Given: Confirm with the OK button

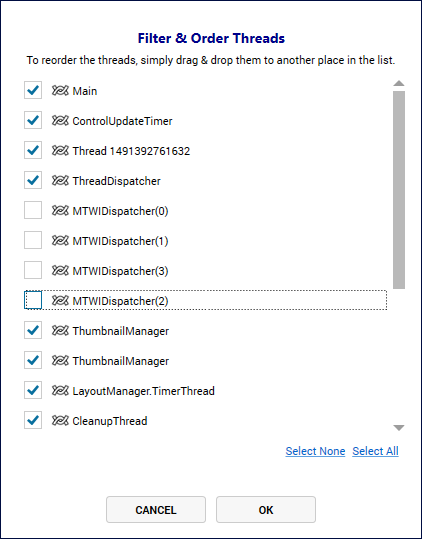Looking at the screenshot, I should 266,509.
